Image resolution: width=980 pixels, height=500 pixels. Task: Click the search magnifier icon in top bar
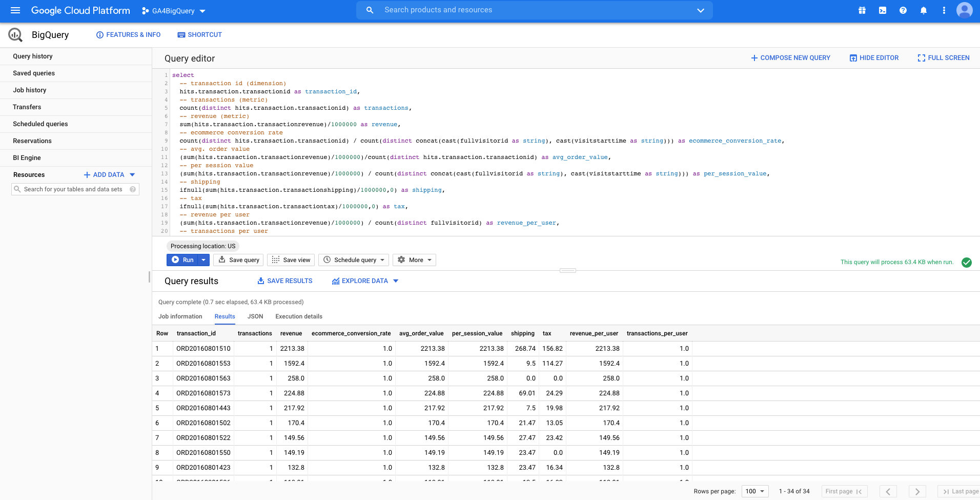370,10
